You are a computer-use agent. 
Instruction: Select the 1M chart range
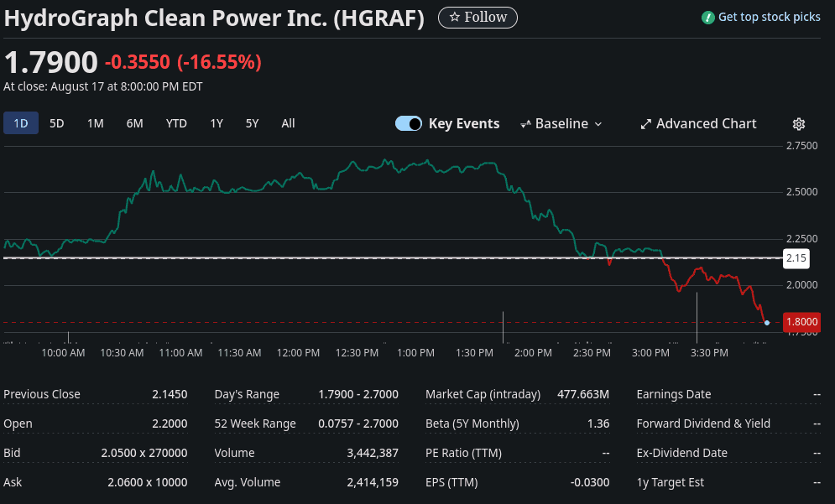(96, 124)
